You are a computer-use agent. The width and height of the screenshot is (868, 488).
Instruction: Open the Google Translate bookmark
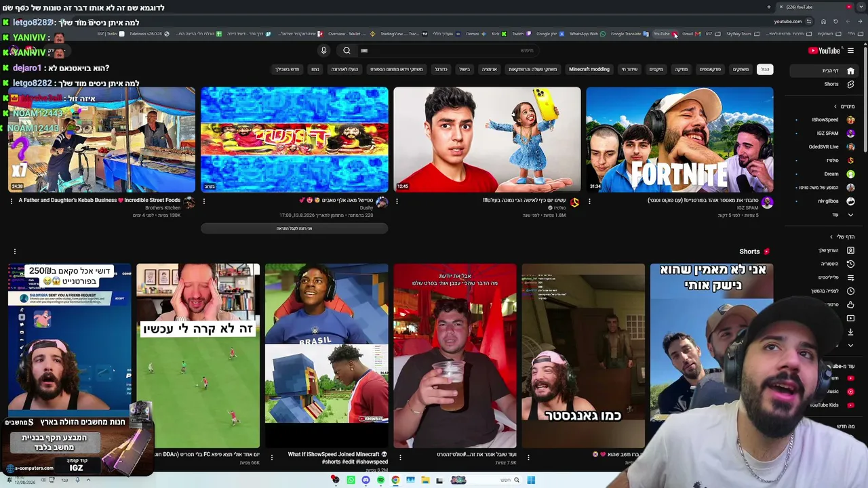pos(629,34)
